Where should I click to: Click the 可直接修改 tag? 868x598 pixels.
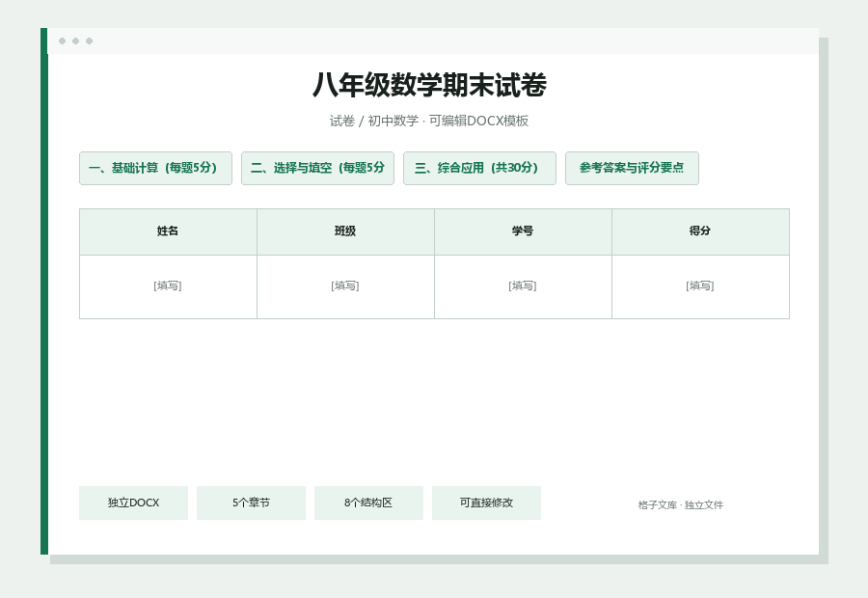point(486,503)
